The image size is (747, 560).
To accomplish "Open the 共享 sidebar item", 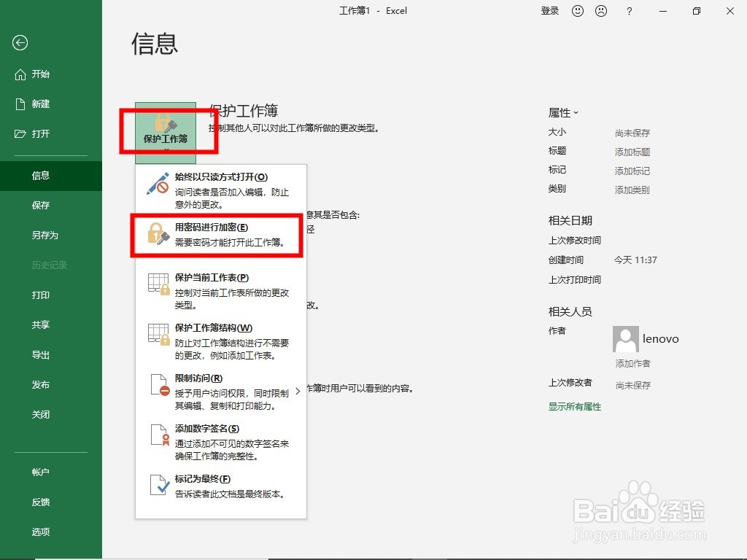I will pos(51,324).
